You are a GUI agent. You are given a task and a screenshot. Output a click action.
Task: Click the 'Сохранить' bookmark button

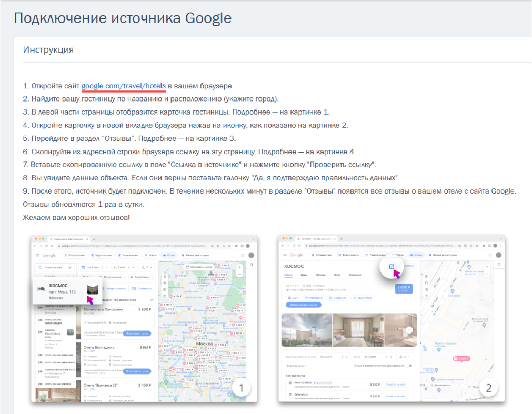(x=338, y=298)
